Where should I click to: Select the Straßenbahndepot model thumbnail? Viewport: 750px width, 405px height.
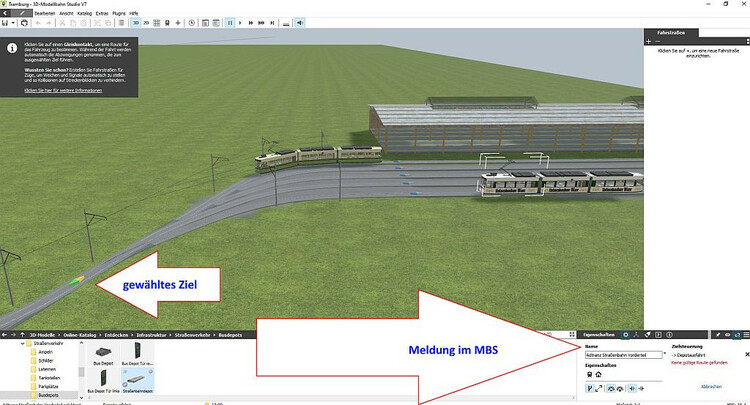click(x=137, y=382)
